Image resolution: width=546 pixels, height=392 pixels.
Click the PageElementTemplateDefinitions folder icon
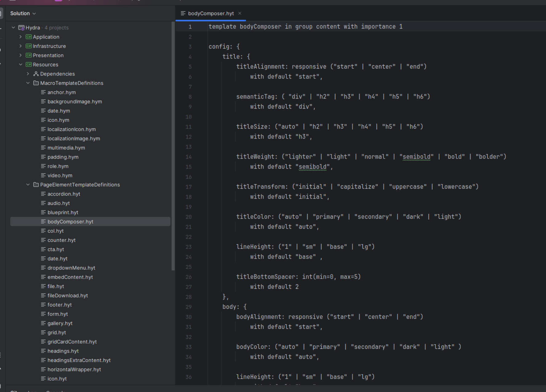click(x=36, y=185)
